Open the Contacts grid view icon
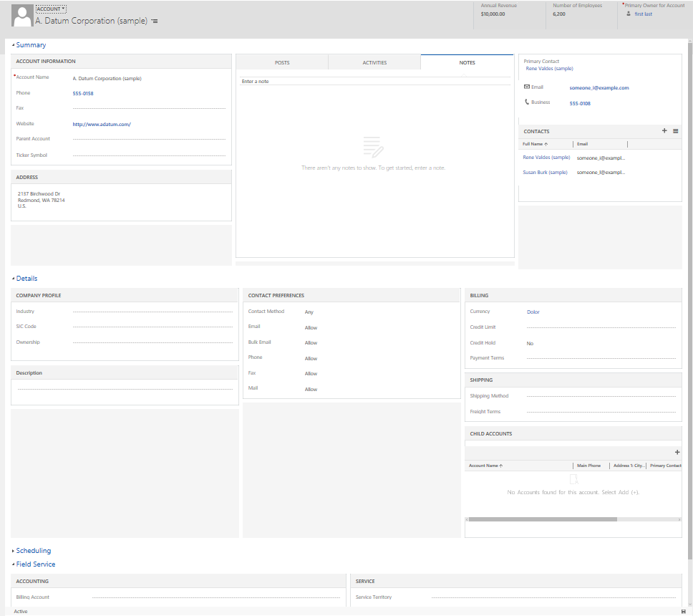The height and width of the screenshot is (616, 693). (x=676, y=131)
